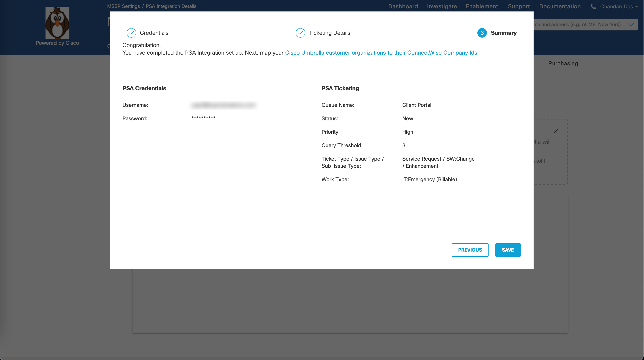Click the PSA Credentials heading

pyautogui.click(x=144, y=88)
